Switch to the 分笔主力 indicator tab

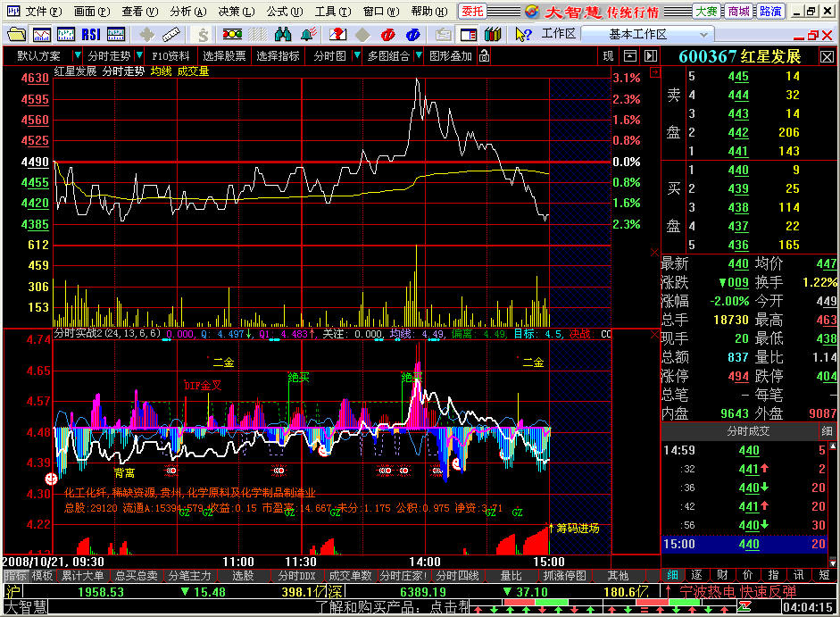[x=189, y=576]
